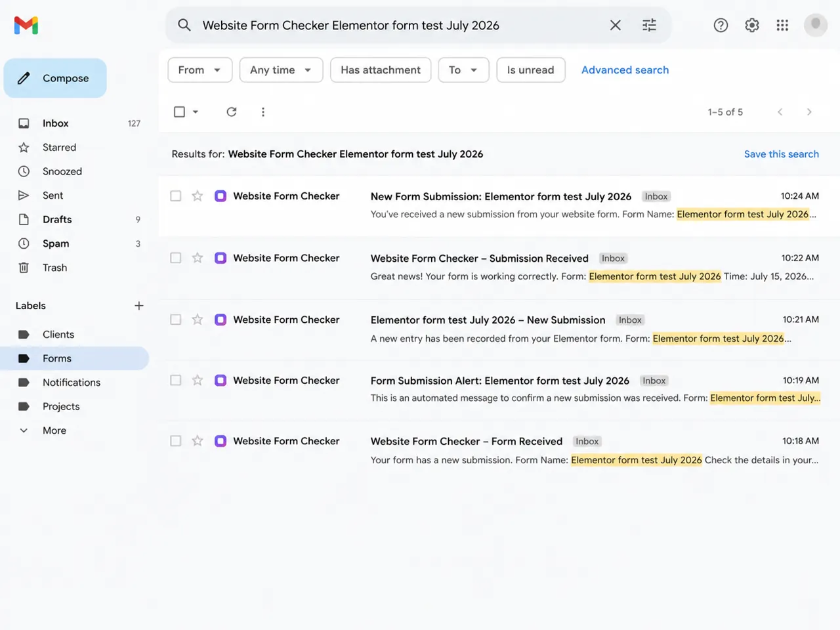This screenshot has width=840, height=630.
Task: Click purple sender icon on 10:19 AM email
Action: 220,380
